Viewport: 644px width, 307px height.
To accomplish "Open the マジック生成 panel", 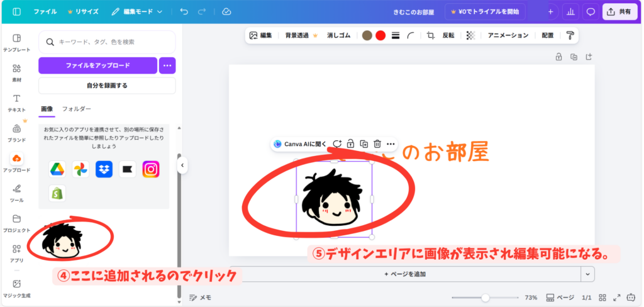I will 16,289.
